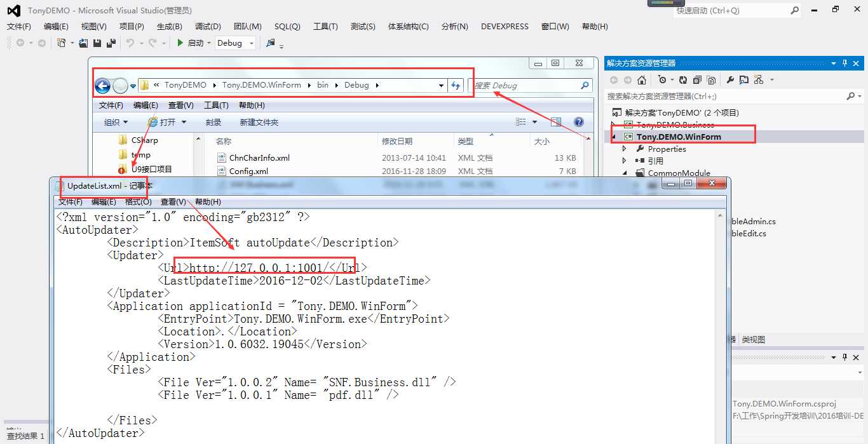Click the Find in Files toolbar icon
This screenshot has width=868, height=444.
tap(271, 43)
